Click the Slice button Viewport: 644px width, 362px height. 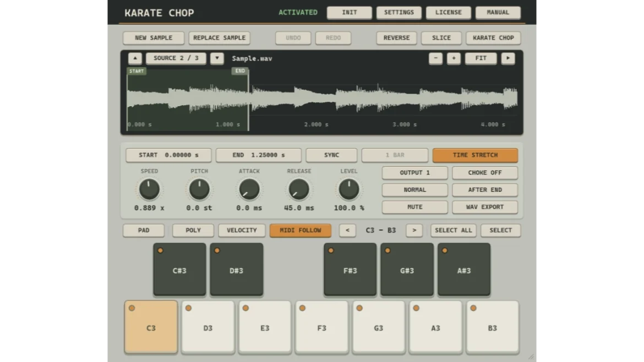click(441, 38)
